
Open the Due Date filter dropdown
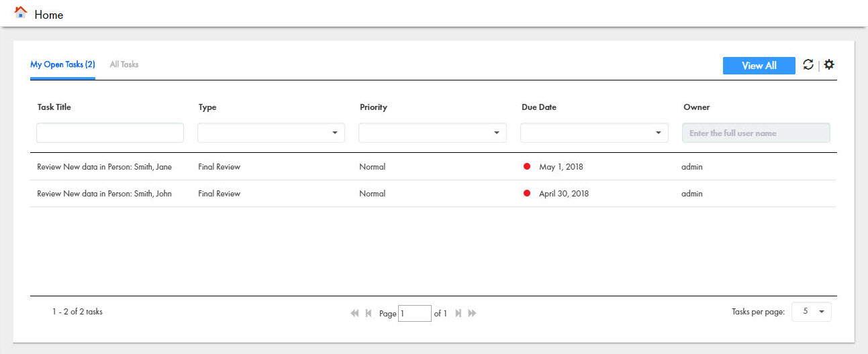[594, 133]
